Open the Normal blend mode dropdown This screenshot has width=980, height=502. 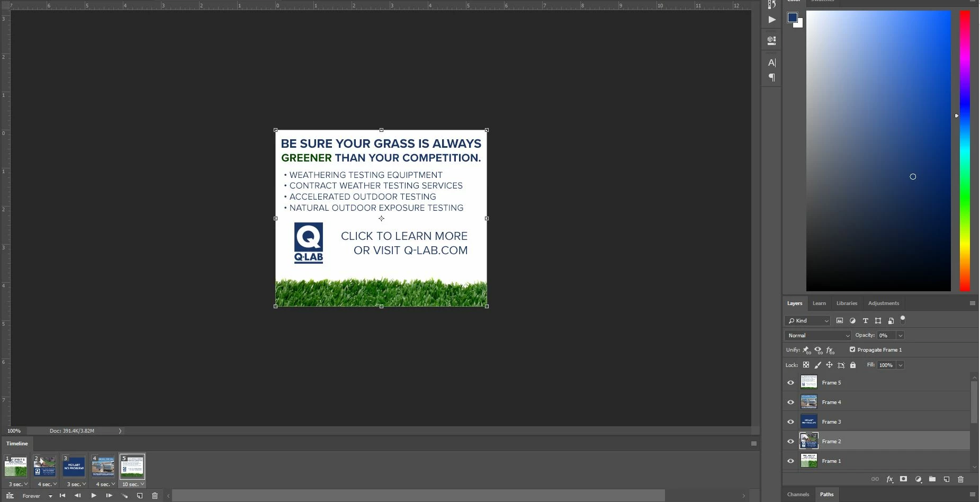click(x=818, y=336)
